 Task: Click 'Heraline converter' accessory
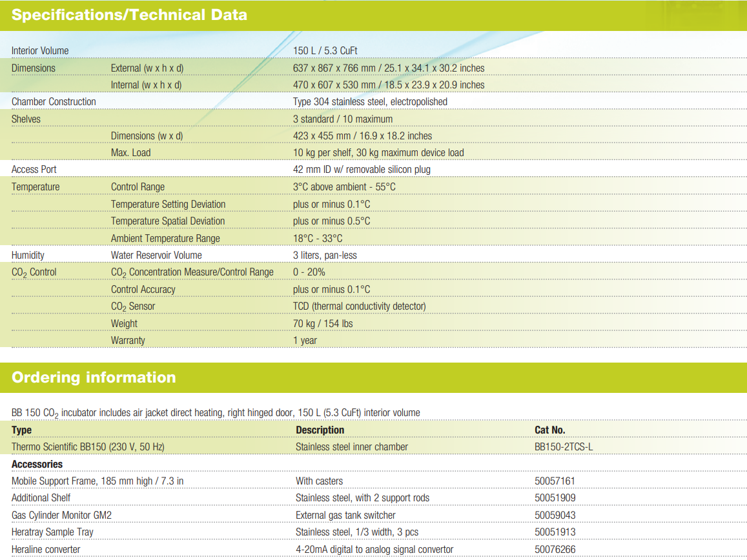pos(46,549)
